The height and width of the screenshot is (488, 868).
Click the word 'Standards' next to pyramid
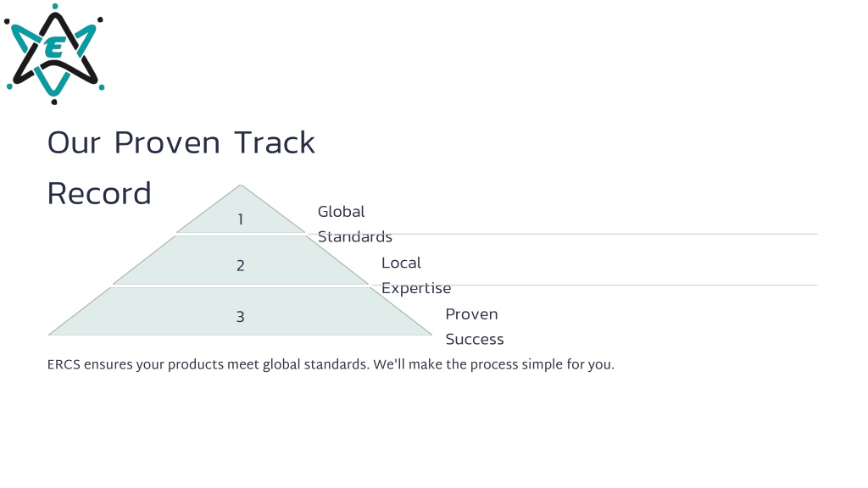355,237
